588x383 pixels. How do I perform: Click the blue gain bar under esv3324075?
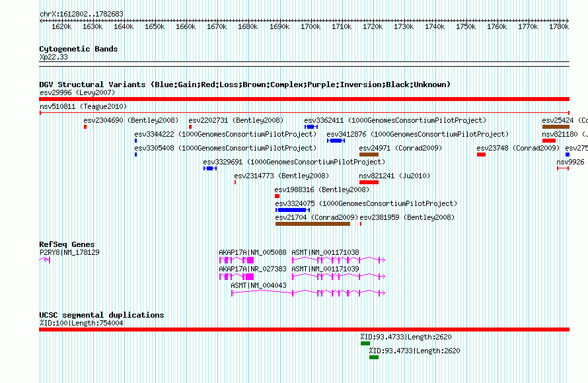point(293,210)
